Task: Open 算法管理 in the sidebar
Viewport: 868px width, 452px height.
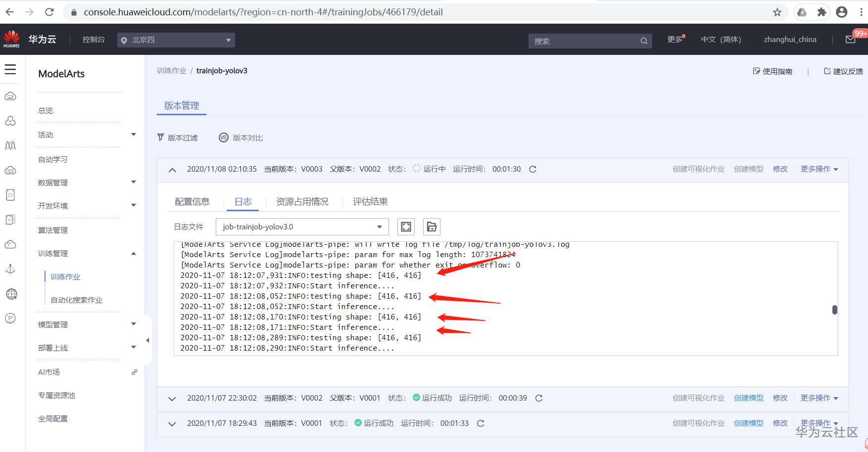Action: (x=53, y=230)
